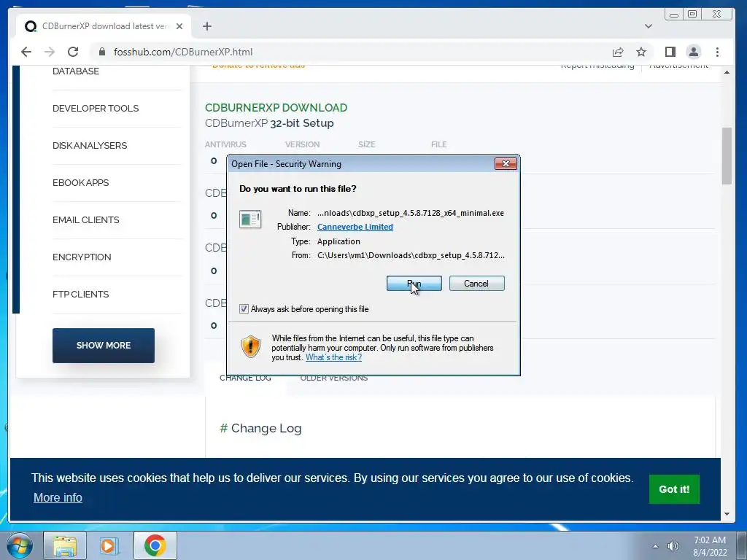This screenshot has width=747, height=560.
Task: Open the Chrome three-dot menu
Action: click(718, 52)
